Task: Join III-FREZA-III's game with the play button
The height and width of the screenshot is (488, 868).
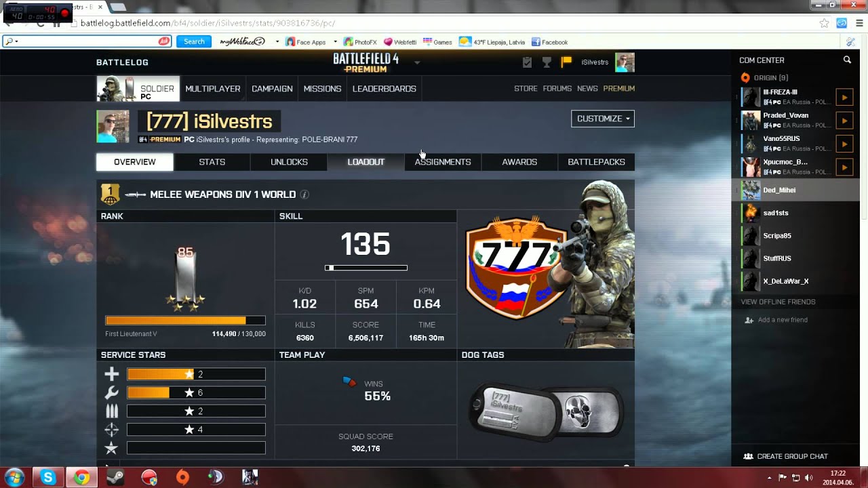Action: (x=844, y=98)
